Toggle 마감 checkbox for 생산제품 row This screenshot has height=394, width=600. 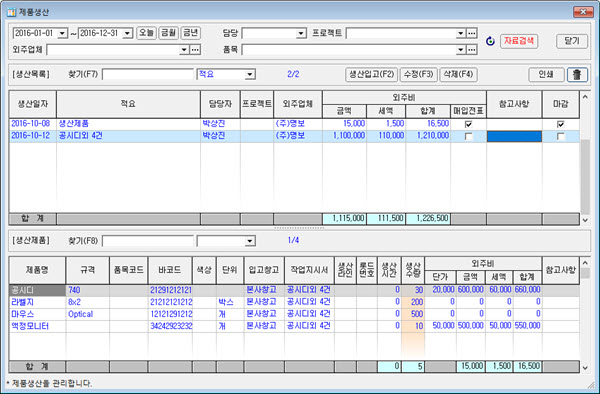(x=561, y=124)
